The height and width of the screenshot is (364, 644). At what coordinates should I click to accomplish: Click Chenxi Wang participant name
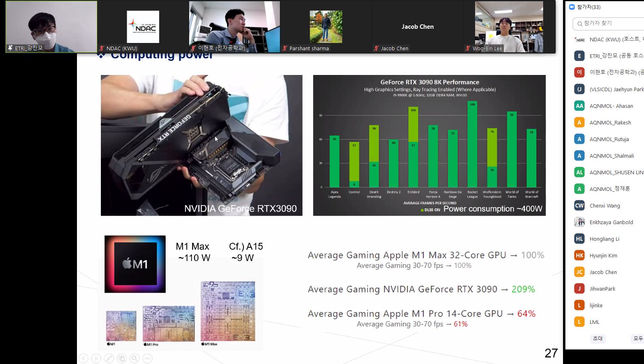click(605, 206)
